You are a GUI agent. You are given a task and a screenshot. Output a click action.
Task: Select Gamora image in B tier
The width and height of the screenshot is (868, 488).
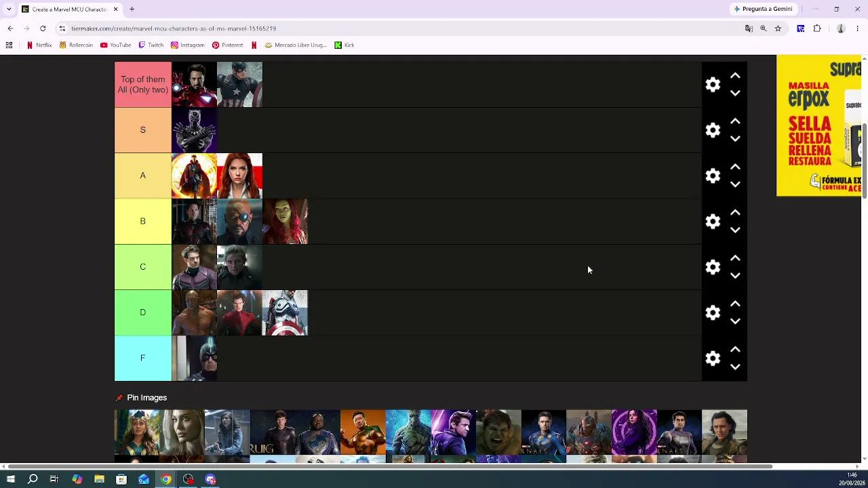click(285, 221)
